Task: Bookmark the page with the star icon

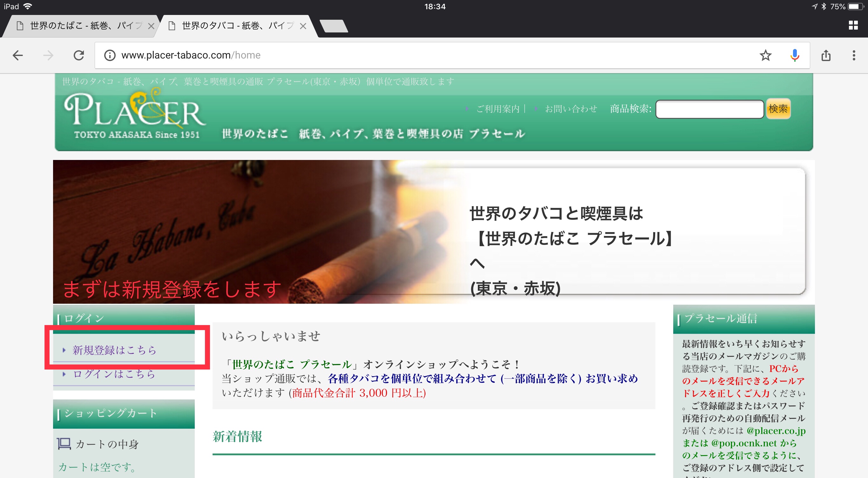Action: (765, 55)
